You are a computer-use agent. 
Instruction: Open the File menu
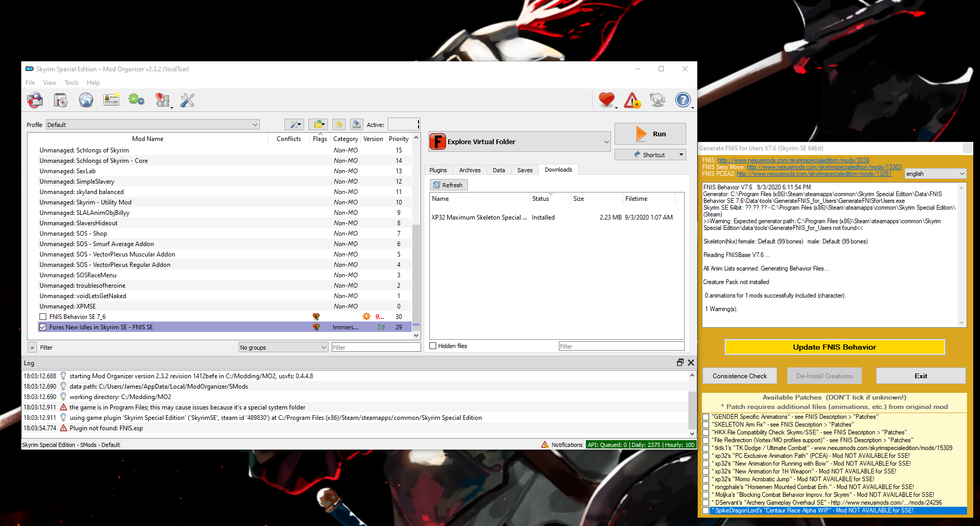(30, 83)
